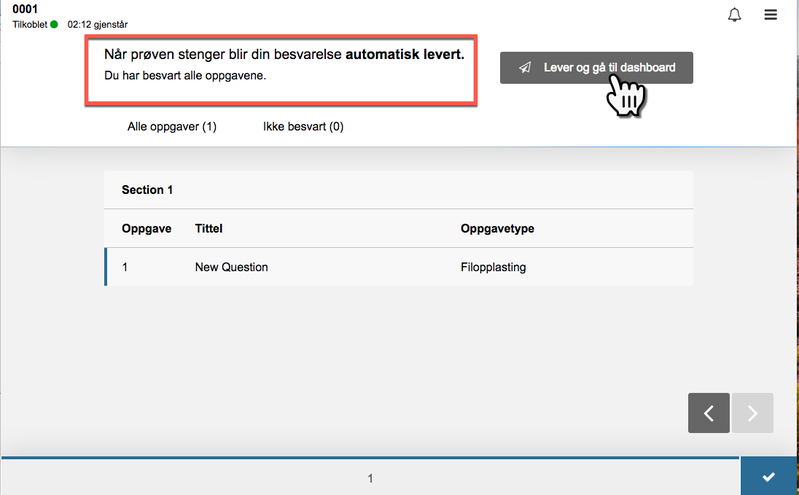Open the New Question task title

(231, 267)
